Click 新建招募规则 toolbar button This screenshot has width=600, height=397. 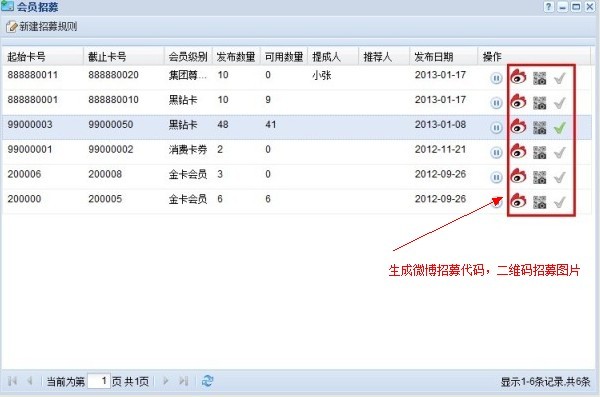pos(42,26)
